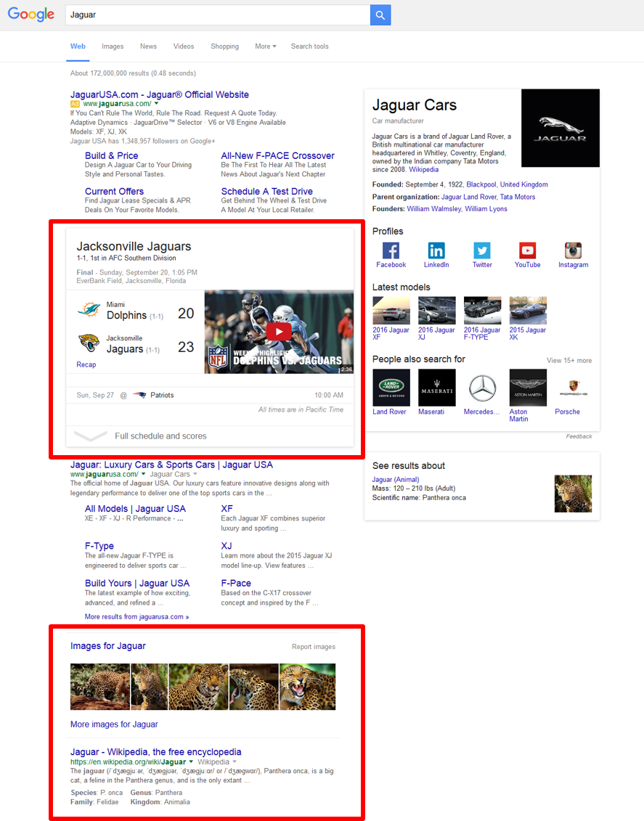
Task: Play the Dolphins vs. Jaguars highlight video
Action: 279,332
